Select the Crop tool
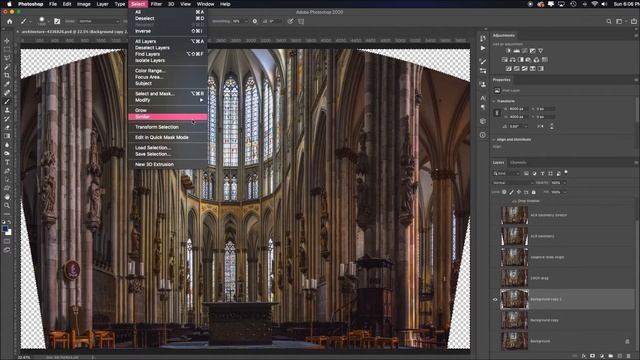This screenshot has width=640, height=360. tap(7, 76)
